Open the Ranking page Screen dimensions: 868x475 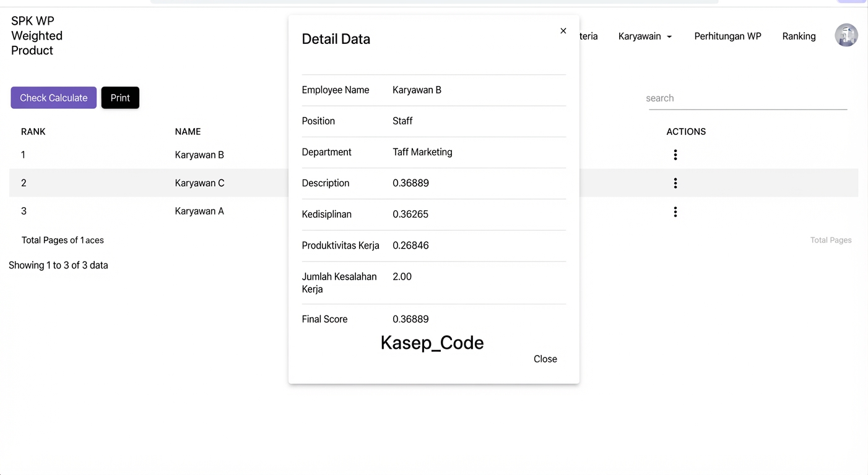[799, 36]
